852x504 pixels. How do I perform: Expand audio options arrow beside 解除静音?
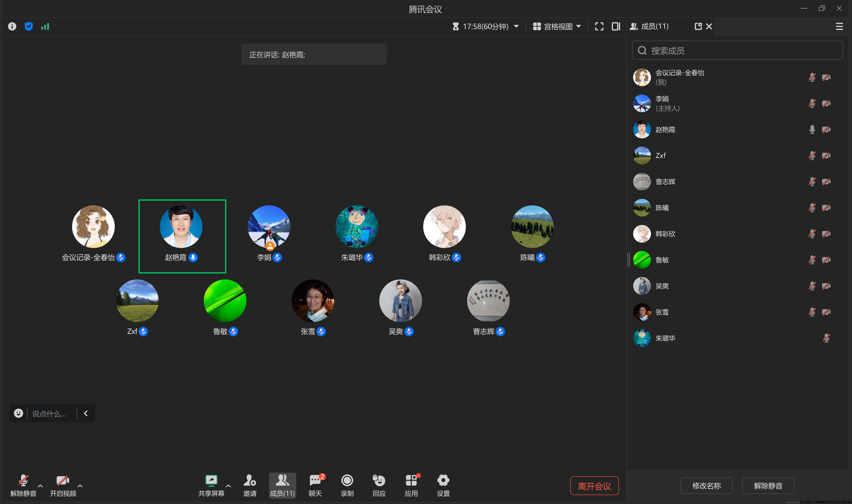coord(40,486)
